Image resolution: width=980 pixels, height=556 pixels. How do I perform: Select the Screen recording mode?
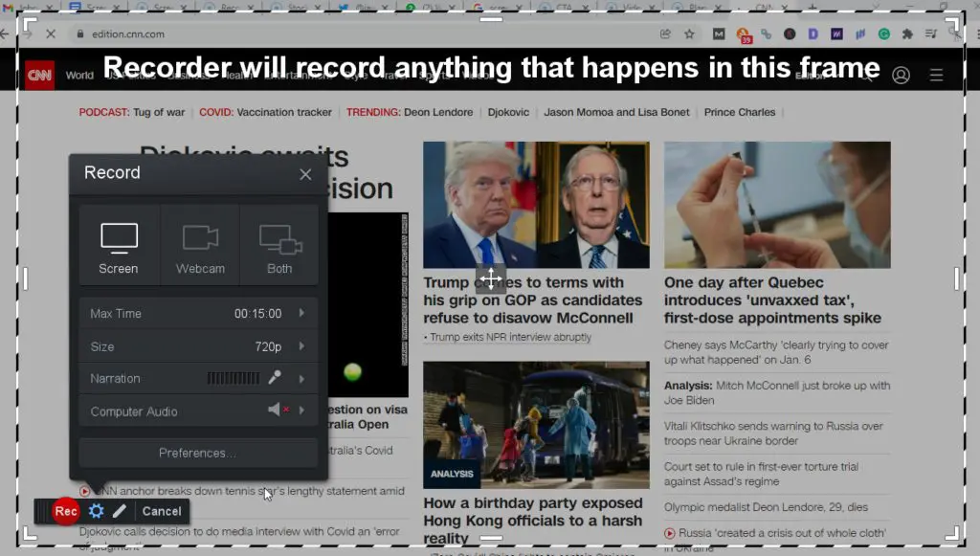(x=118, y=247)
